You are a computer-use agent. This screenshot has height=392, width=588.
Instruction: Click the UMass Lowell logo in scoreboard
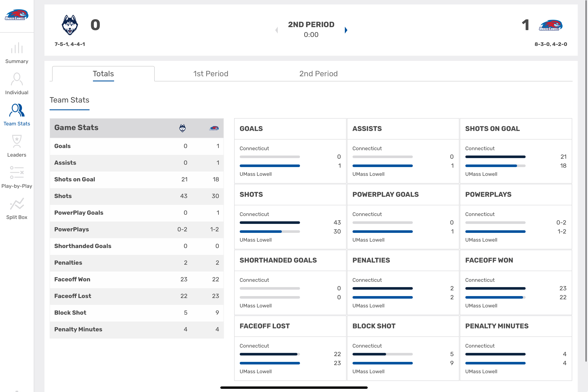click(550, 25)
